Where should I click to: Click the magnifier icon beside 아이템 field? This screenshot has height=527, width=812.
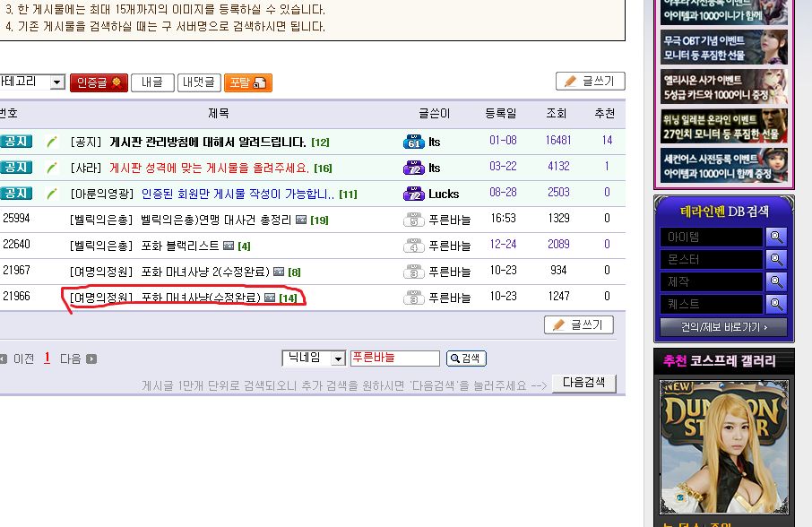(x=776, y=237)
